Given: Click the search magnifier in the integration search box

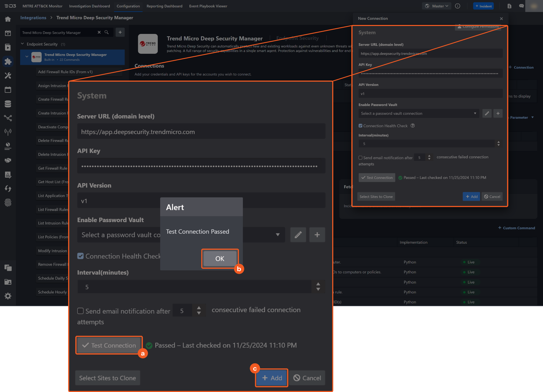Looking at the screenshot, I should (x=107, y=32).
